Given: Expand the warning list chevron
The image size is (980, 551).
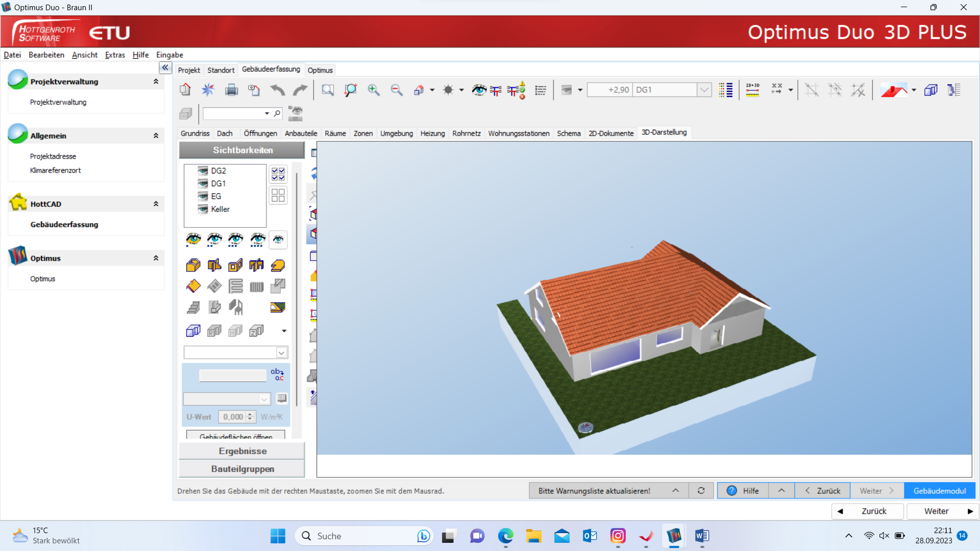Looking at the screenshot, I should click(x=675, y=491).
